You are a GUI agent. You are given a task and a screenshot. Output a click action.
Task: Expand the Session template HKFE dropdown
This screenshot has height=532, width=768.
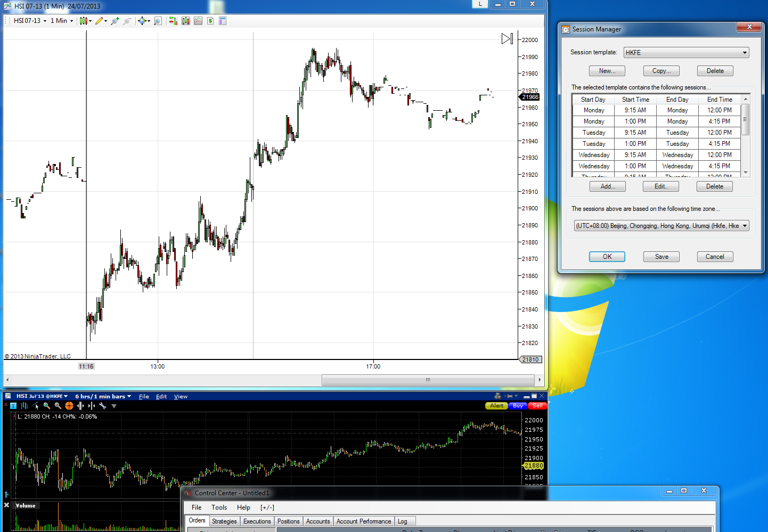(x=687, y=52)
